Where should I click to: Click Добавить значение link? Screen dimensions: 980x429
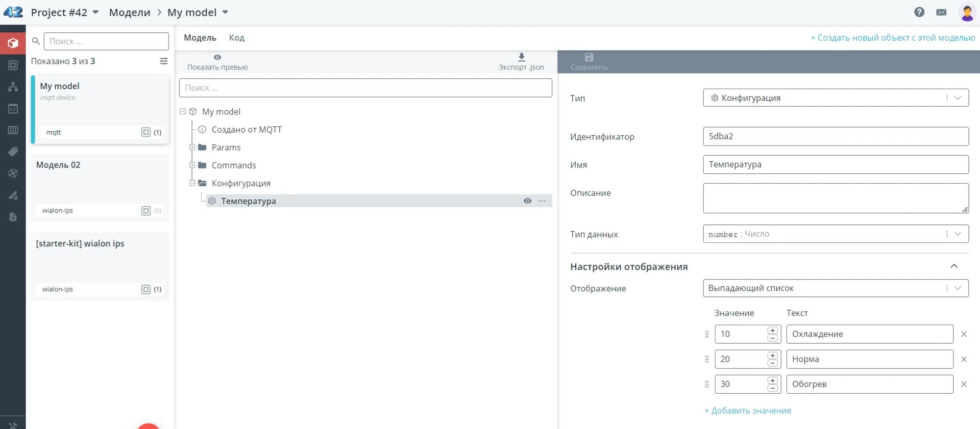point(748,411)
